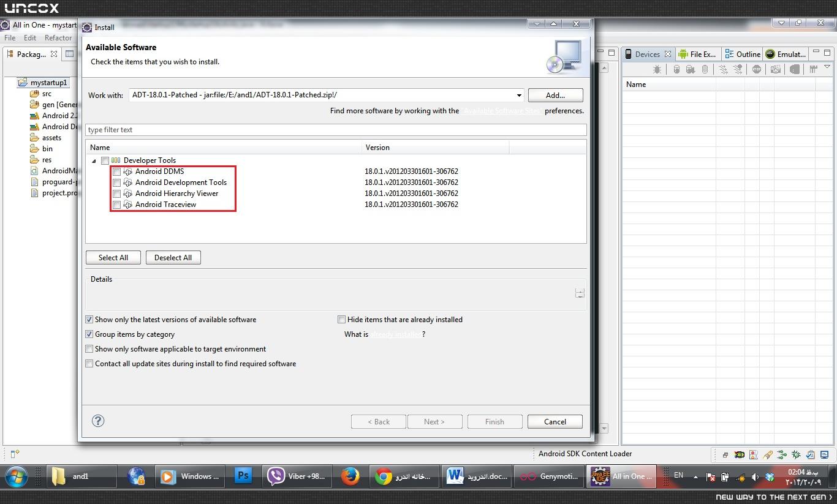The height and width of the screenshot is (504, 837).
Task: Enable Show only software applicable to target environment
Action: point(89,349)
